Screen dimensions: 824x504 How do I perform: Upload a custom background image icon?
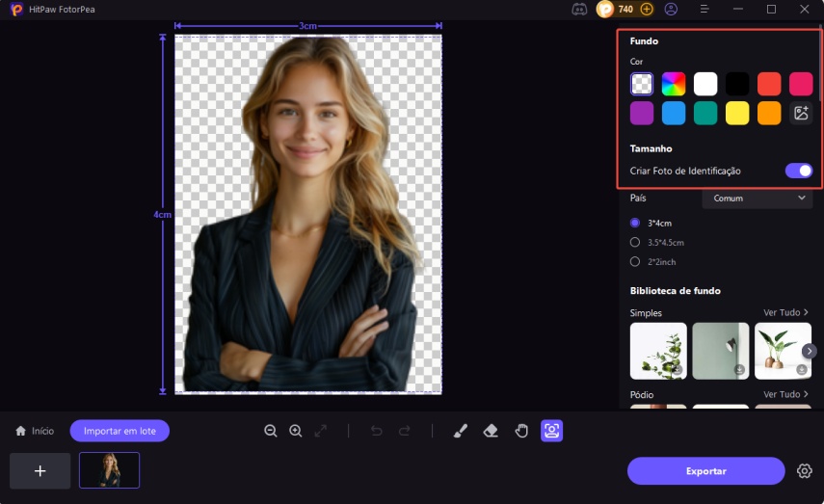tap(801, 113)
